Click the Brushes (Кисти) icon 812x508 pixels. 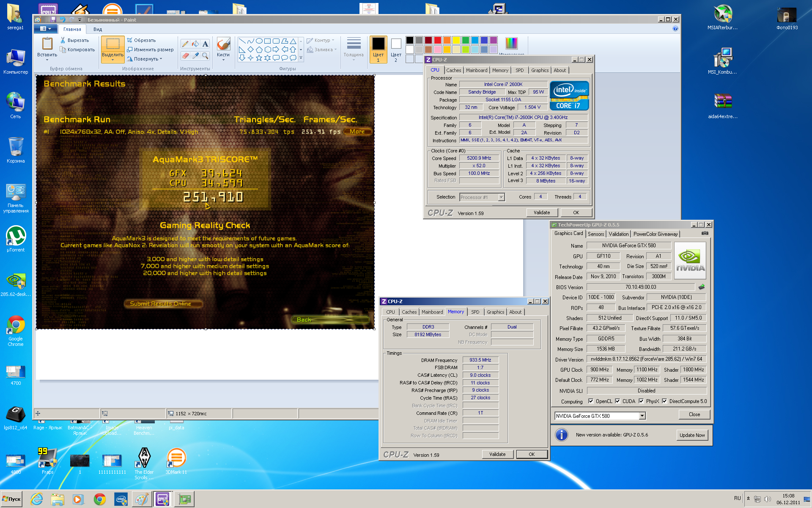click(x=223, y=44)
